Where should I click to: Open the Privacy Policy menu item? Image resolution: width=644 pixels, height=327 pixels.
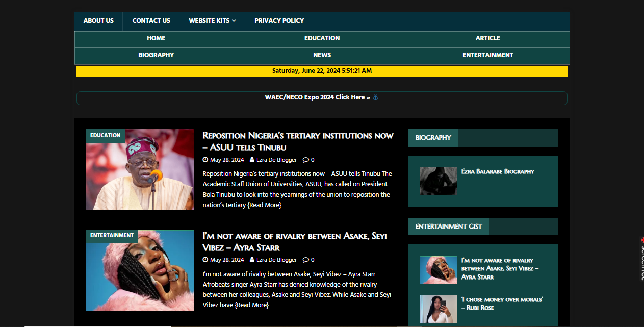279,21
